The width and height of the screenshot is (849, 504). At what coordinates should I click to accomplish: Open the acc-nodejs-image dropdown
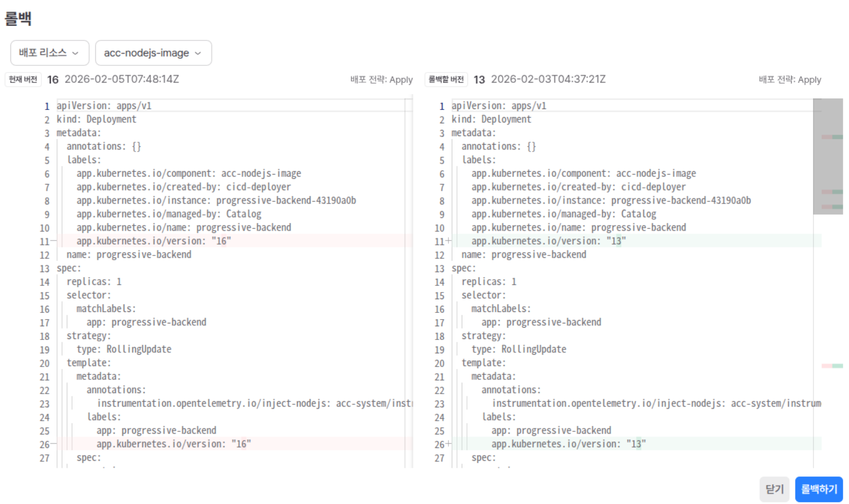coord(153,53)
